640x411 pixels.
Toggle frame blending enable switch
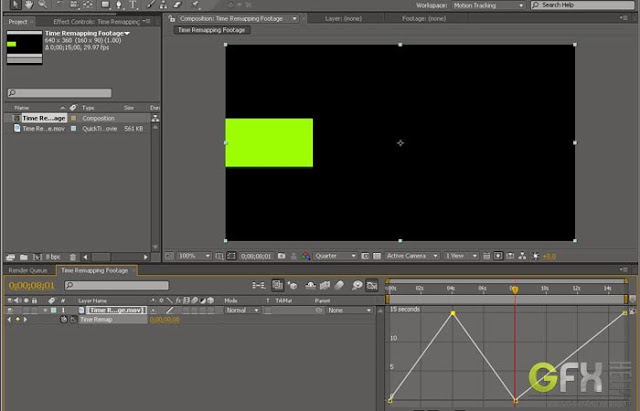coord(325,285)
